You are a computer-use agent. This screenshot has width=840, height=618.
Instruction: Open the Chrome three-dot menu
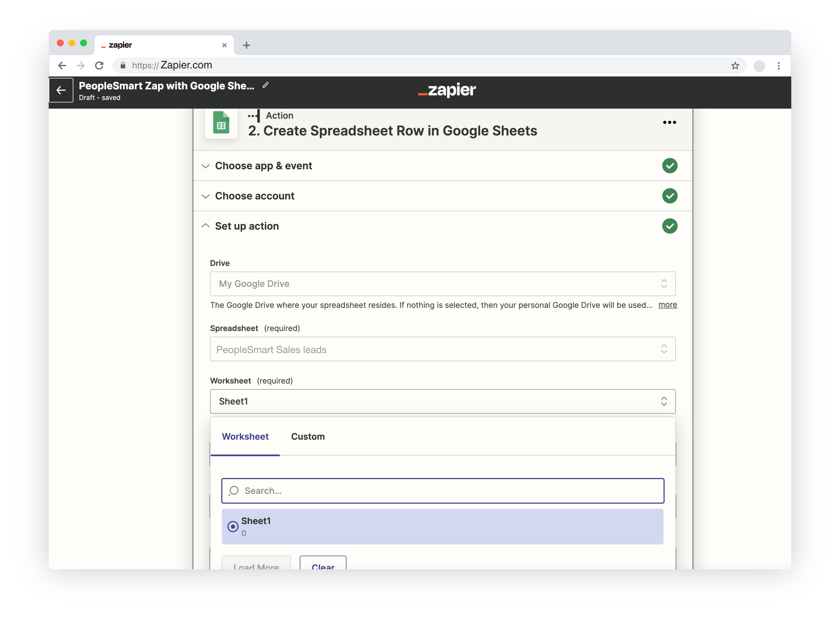click(x=779, y=66)
